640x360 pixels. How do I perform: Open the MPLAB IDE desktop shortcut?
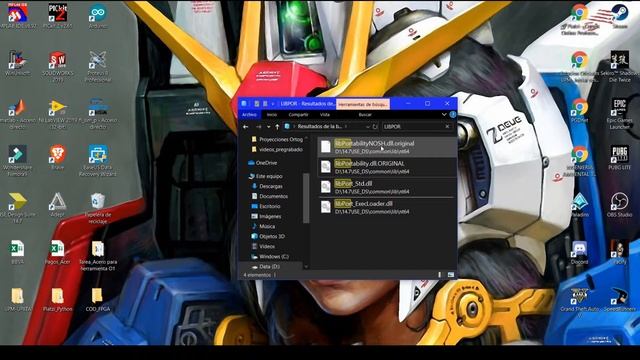[18, 16]
